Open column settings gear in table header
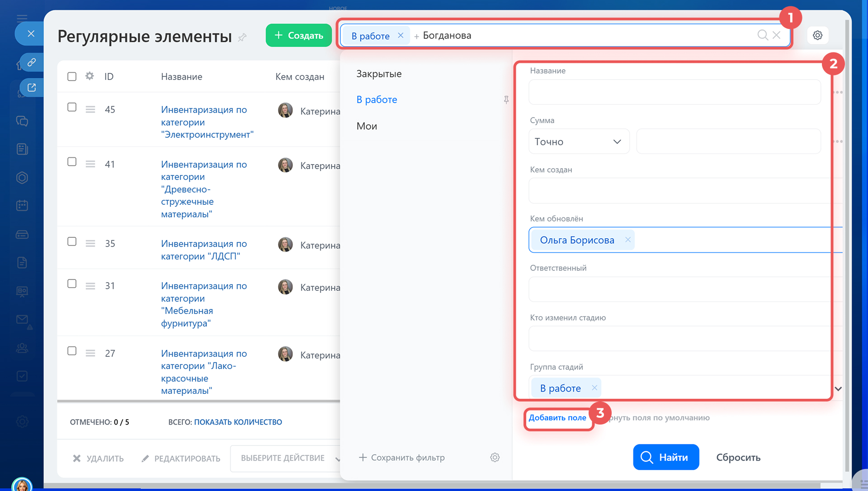This screenshot has height=491, width=868. [x=90, y=76]
